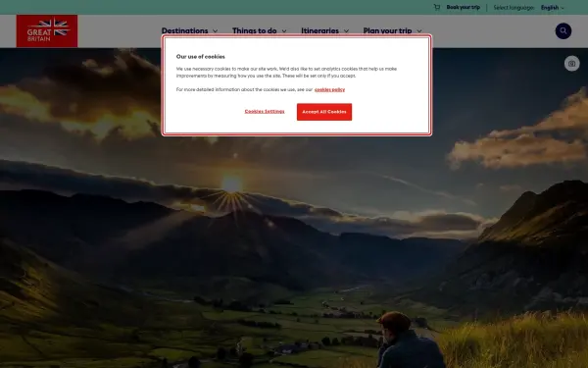Open the English language dropdown

[552, 8]
